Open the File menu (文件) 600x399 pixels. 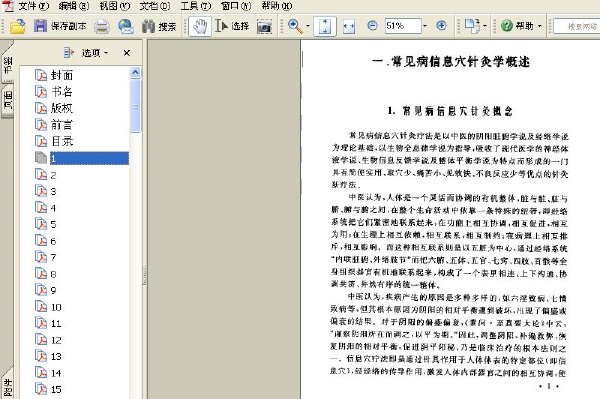point(34,6)
